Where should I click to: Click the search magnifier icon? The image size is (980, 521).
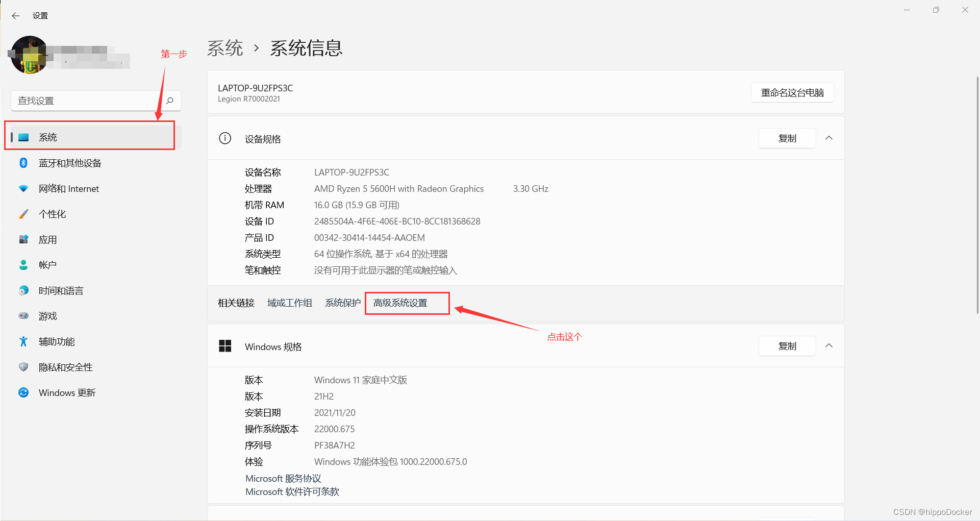coord(170,101)
